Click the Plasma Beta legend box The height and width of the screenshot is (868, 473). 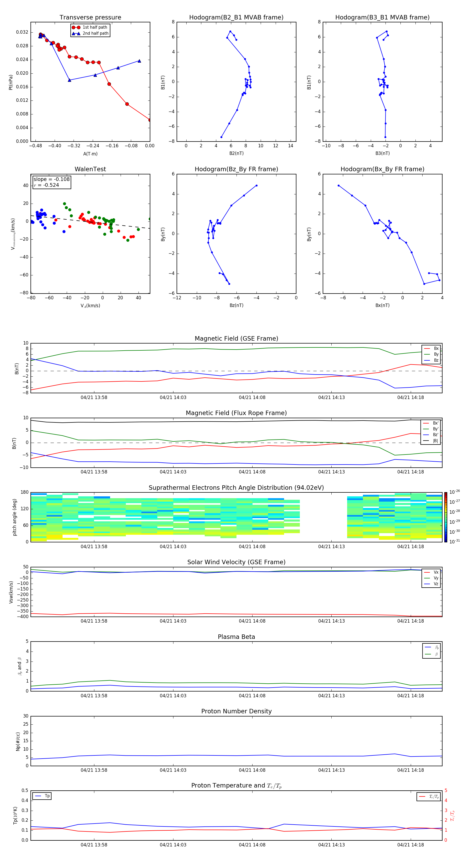click(x=431, y=651)
